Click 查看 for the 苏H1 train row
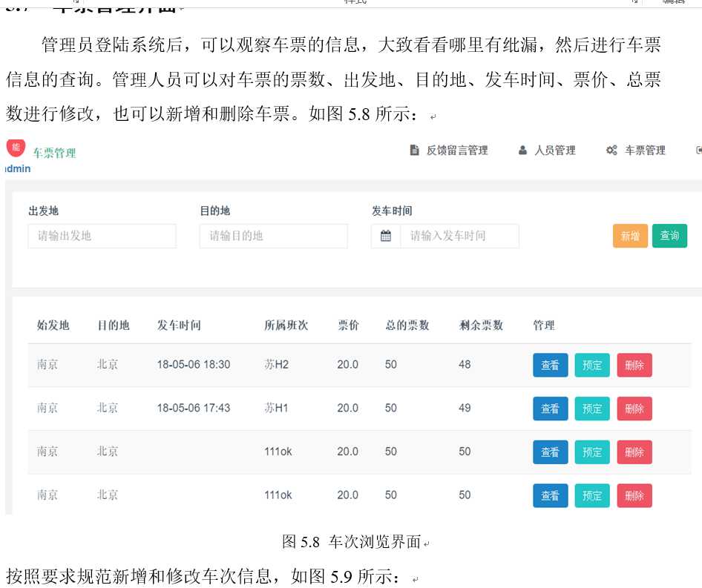 550,409
